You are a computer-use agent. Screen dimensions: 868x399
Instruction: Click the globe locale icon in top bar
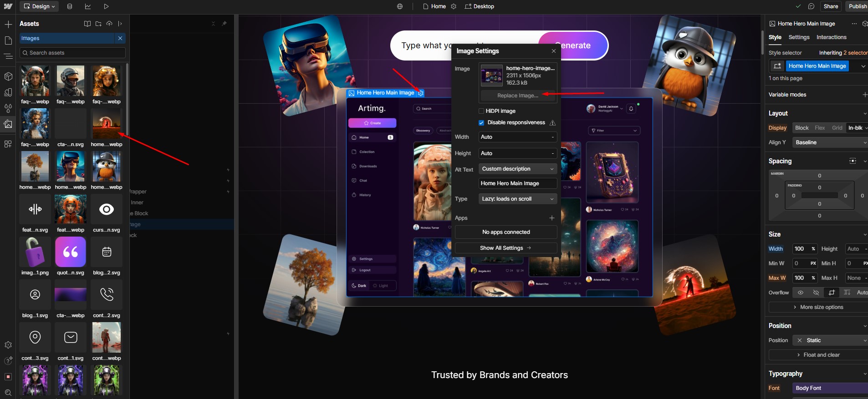400,6
